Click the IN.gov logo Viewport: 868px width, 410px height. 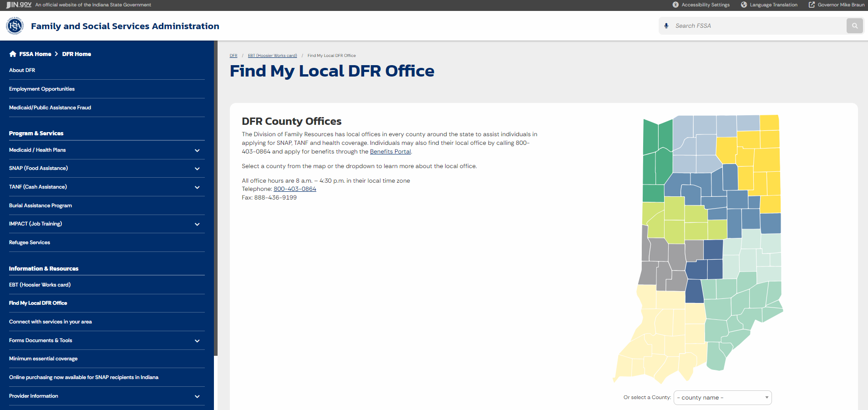click(x=19, y=5)
